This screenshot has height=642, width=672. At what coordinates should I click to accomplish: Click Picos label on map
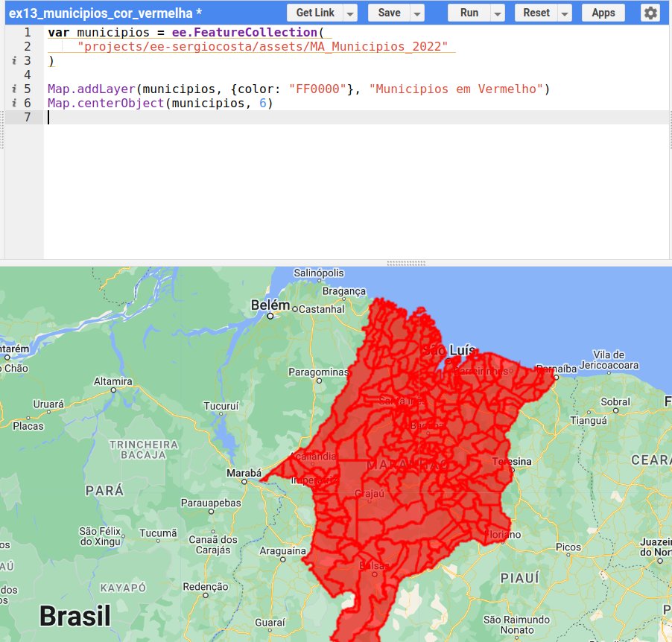click(568, 547)
